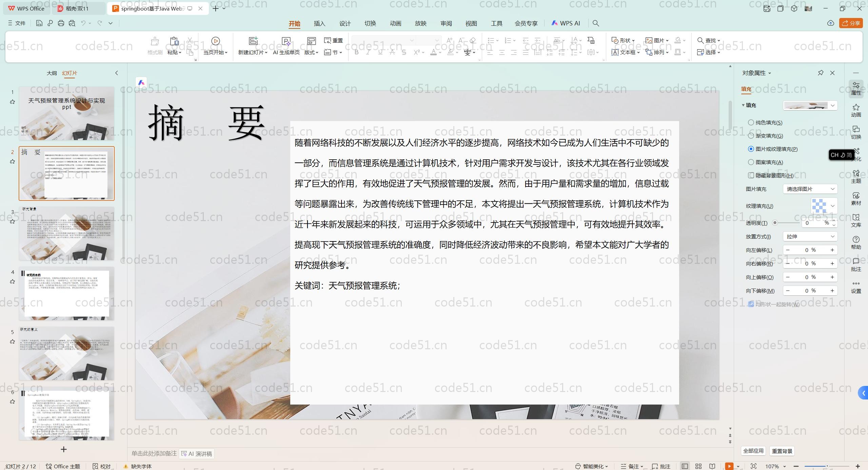Click the search magnifier icon in ribbon
This screenshot has height=470, width=868.
(x=596, y=23)
